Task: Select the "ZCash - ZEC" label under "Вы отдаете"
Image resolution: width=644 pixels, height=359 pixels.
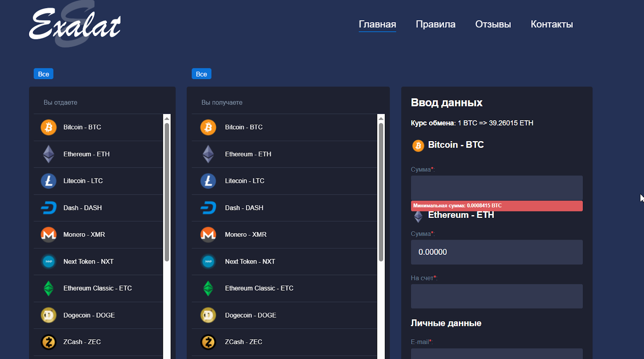Action: (x=82, y=342)
